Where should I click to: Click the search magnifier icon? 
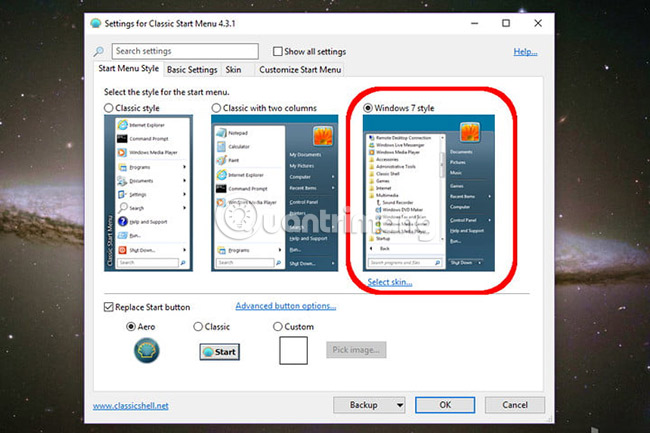(x=99, y=52)
